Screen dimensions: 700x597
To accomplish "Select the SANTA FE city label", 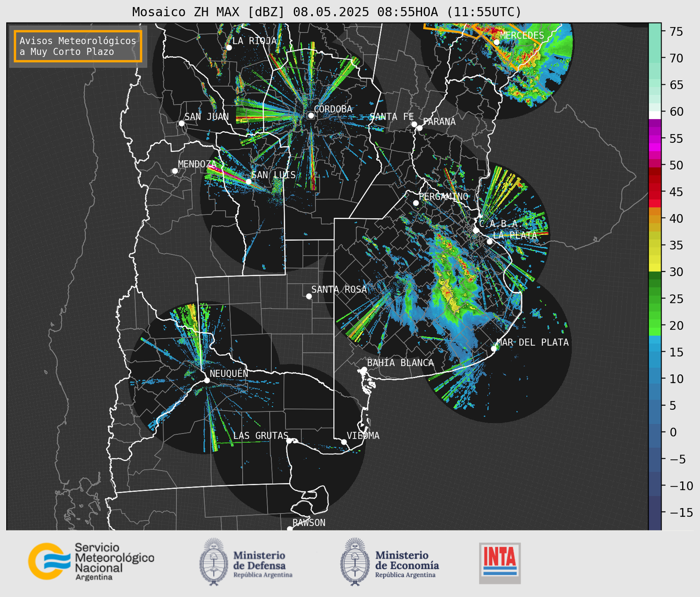I will pyautogui.click(x=392, y=117).
